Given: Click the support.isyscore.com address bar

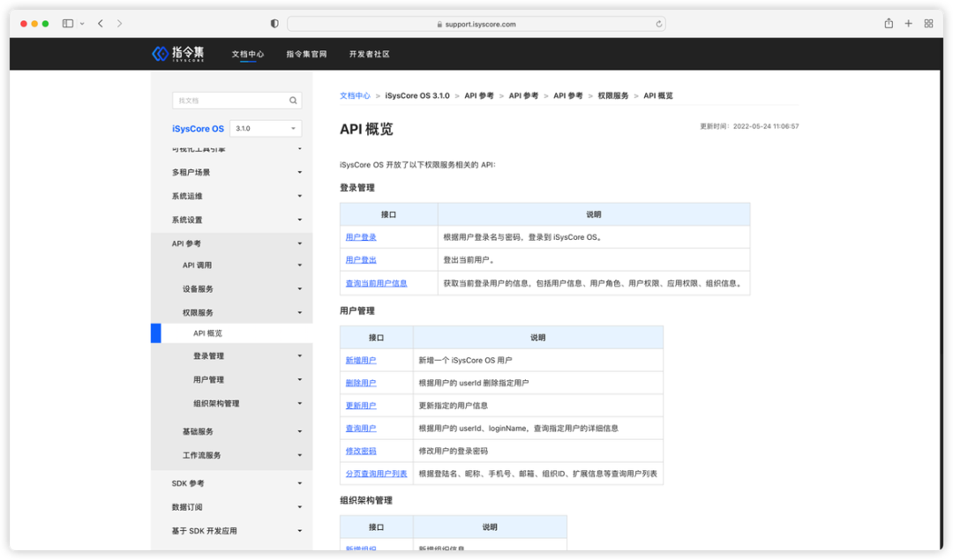Looking at the screenshot, I should 476,25.
